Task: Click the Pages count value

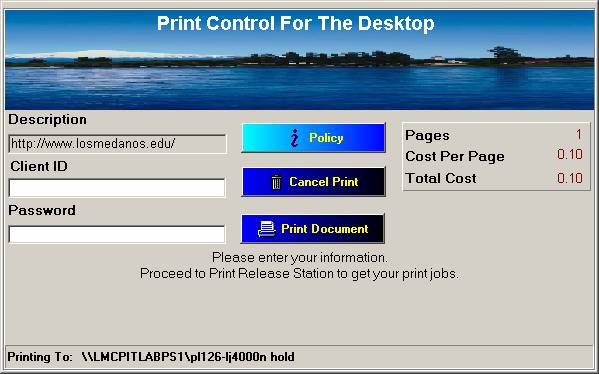Action: click(x=579, y=134)
